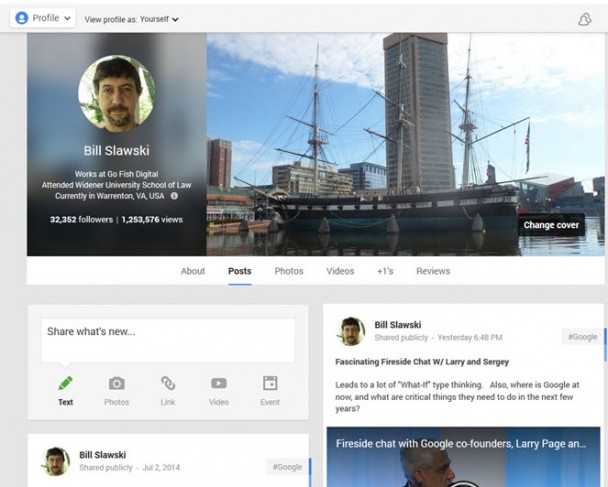Click the Link chain icon
Image resolution: width=608 pixels, height=487 pixels.
point(168,384)
